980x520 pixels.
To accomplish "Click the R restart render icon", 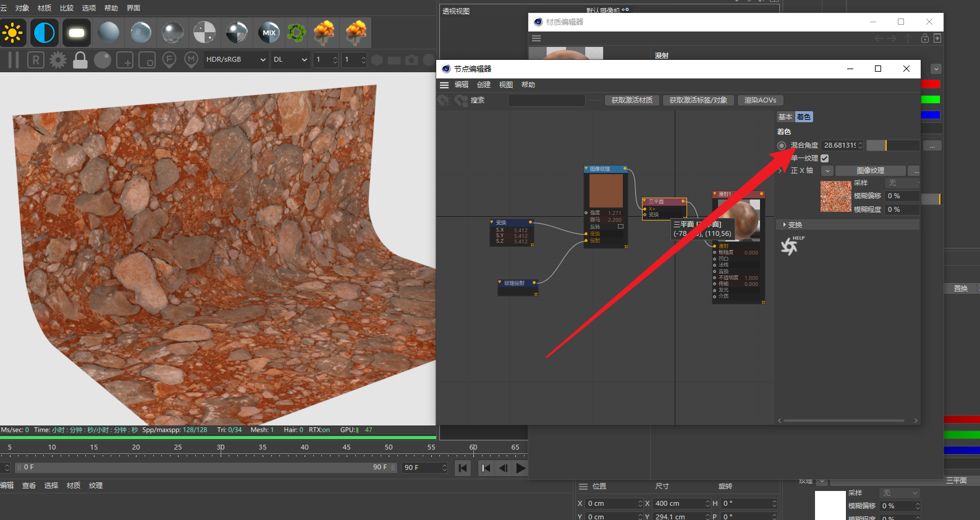I will 36,60.
